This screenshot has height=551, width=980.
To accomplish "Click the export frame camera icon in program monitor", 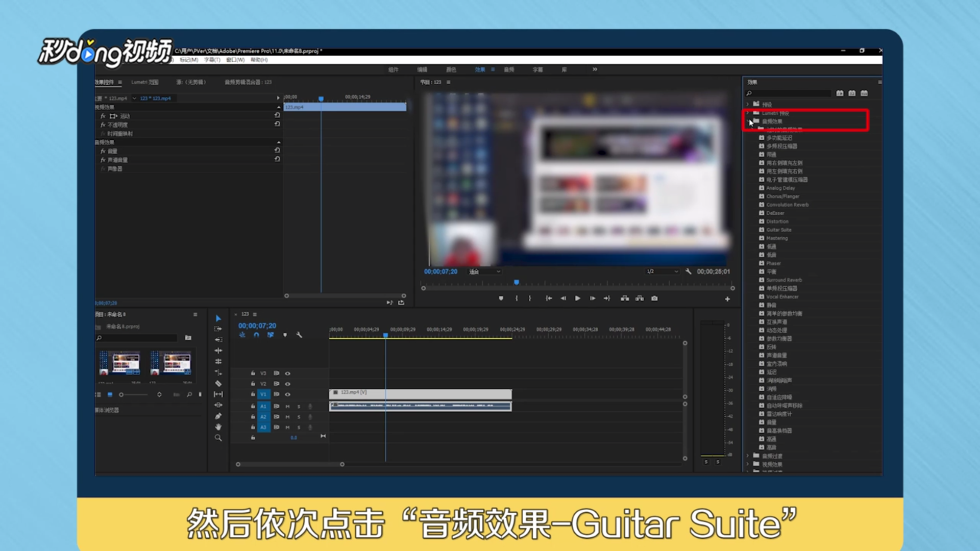I will point(654,298).
